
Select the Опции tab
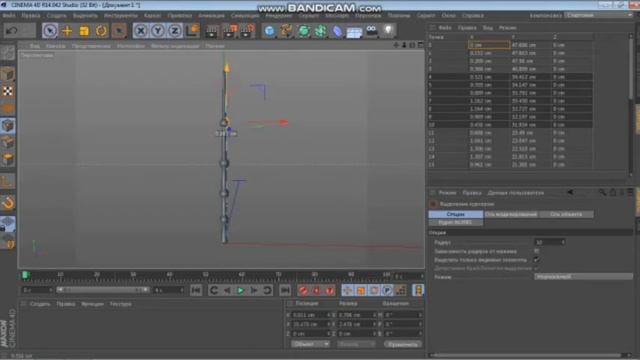456,214
